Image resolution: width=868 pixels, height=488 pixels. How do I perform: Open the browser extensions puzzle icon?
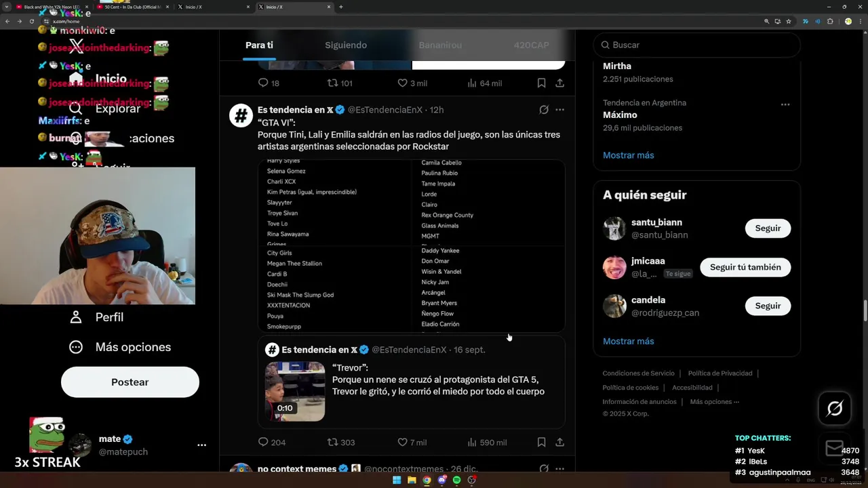point(830,21)
